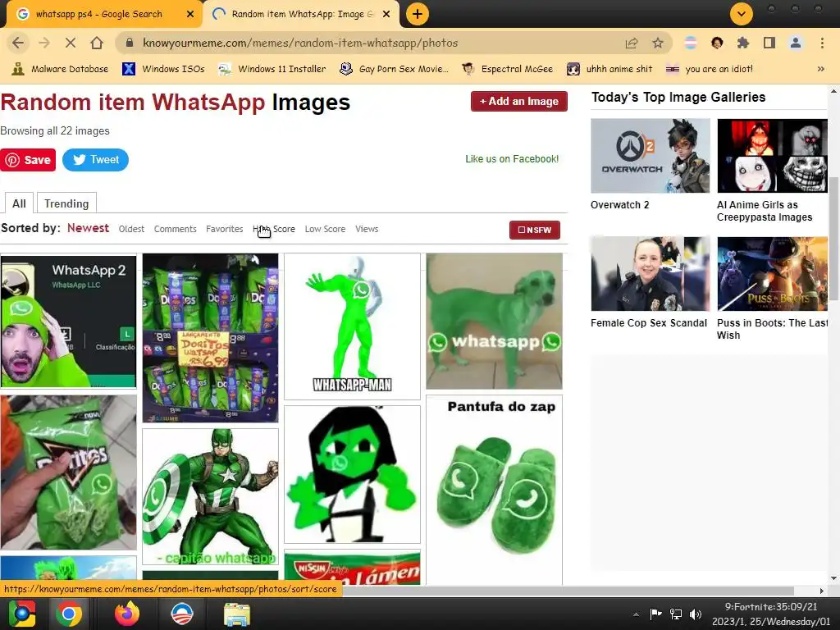The height and width of the screenshot is (630, 840).
Task: Open the hand-held green Doritos bag image
Action: pyautogui.click(x=69, y=472)
